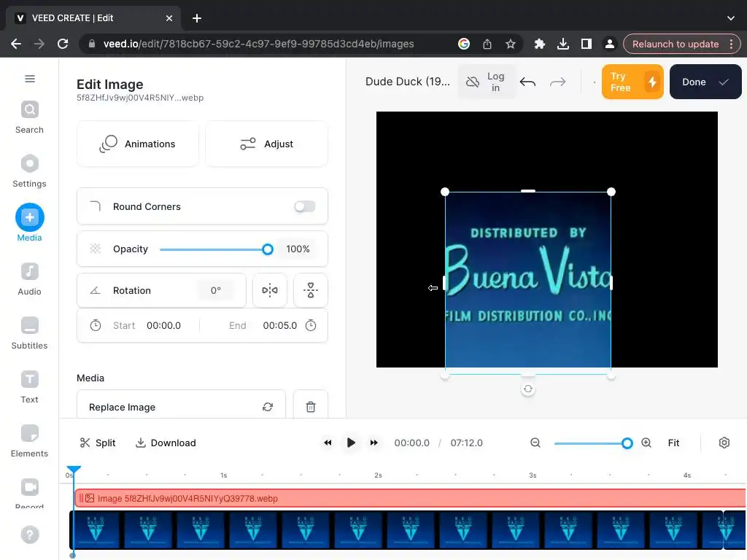The height and width of the screenshot is (560, 747).
Task: Open the tab search dropdown chevron
Action: (x=731, y=18)
